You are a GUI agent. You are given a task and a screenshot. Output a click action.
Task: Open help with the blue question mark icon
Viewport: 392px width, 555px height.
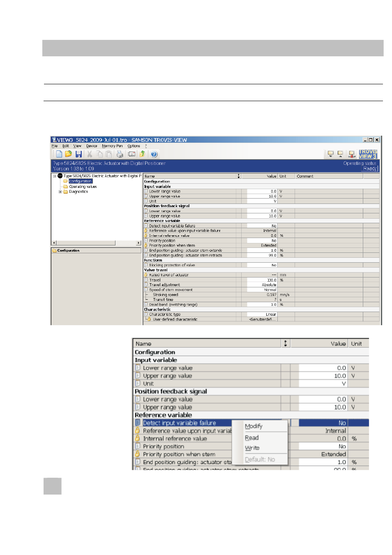point(154,154)
